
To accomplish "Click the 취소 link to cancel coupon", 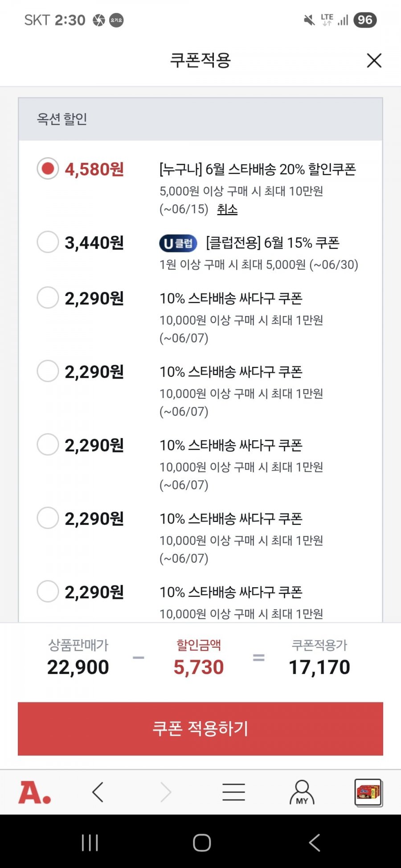I will (227, 209).
